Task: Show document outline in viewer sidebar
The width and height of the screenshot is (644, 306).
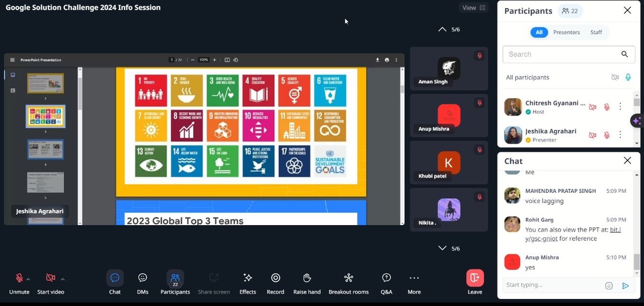Action: click(13, 91)
